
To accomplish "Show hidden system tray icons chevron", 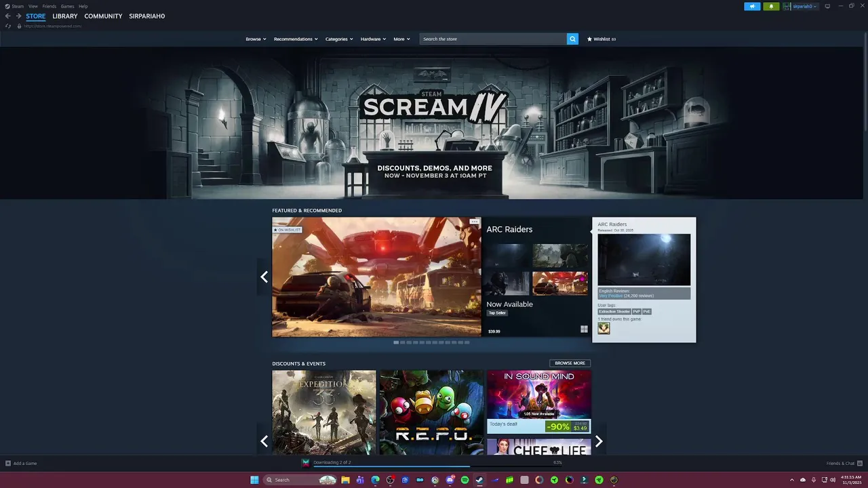I will point(791,480).
